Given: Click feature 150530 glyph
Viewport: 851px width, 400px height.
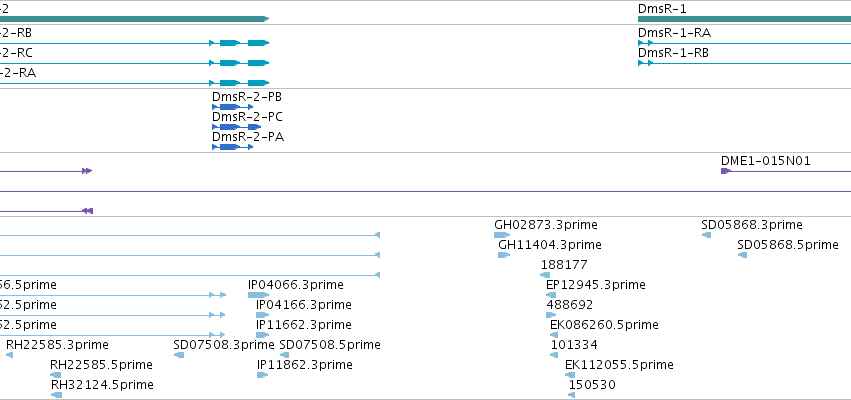Looking at the screenshot, I should point(571,395).
